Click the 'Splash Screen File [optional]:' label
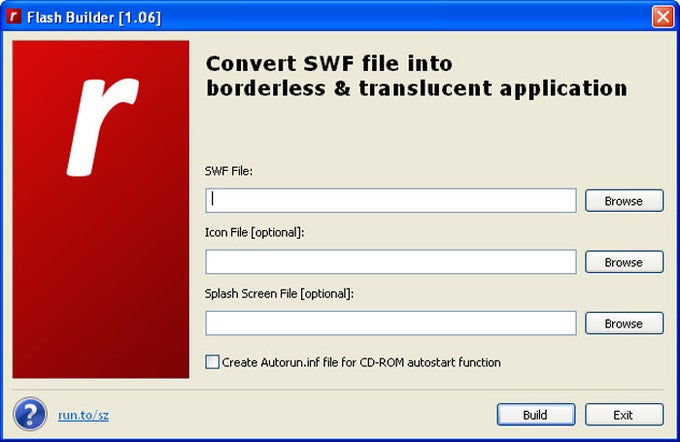Viewport: 680px width, 442px height. (x=279, y=294)
